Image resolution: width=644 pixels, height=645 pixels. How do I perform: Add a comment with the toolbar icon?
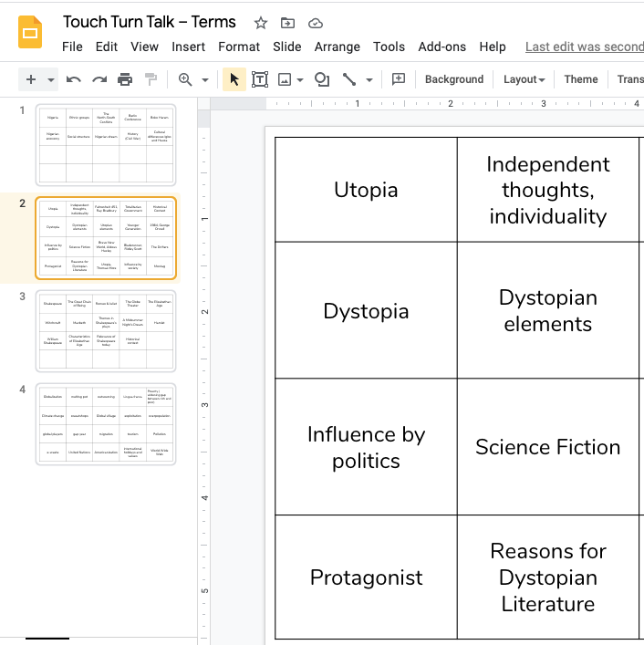(399, 79)
